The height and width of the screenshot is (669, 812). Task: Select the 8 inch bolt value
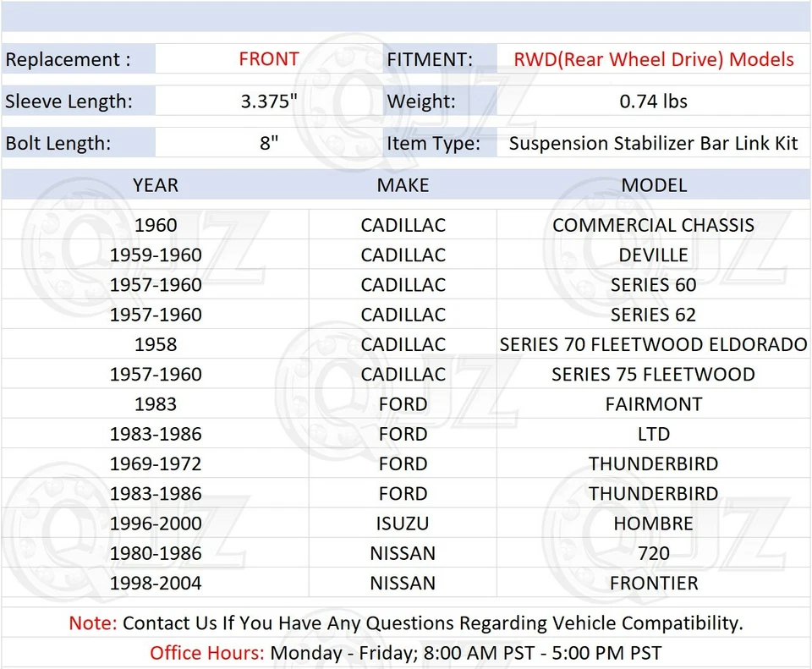click(x=268, y=143)
